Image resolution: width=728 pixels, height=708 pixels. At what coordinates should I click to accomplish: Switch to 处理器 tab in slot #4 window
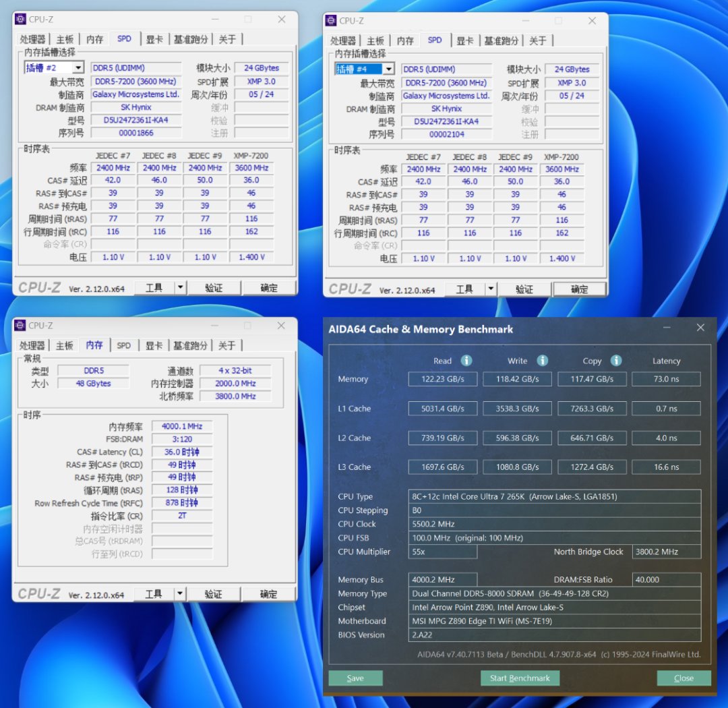342,40
